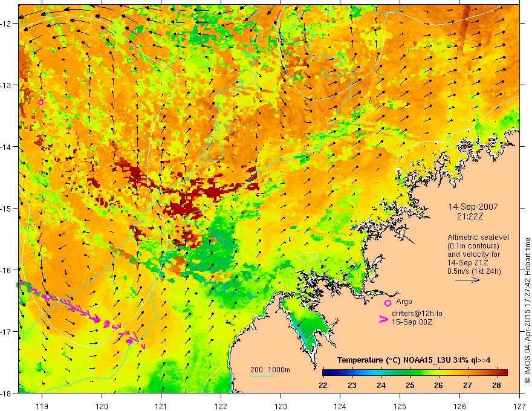Click the longitude axis label '125'
The height and width of the screenshot is (411, 532).
click(x=400, y=406)
